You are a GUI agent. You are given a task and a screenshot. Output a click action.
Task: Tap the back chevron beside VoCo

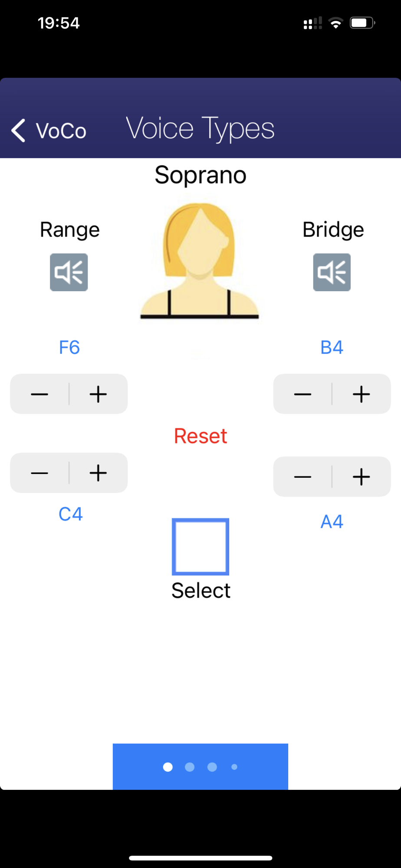coord(18,130)
